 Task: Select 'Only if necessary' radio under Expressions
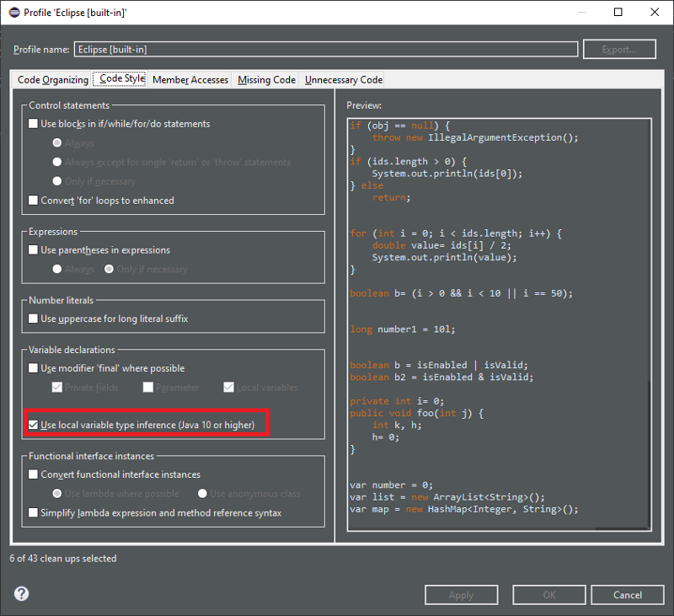point(109,269)
